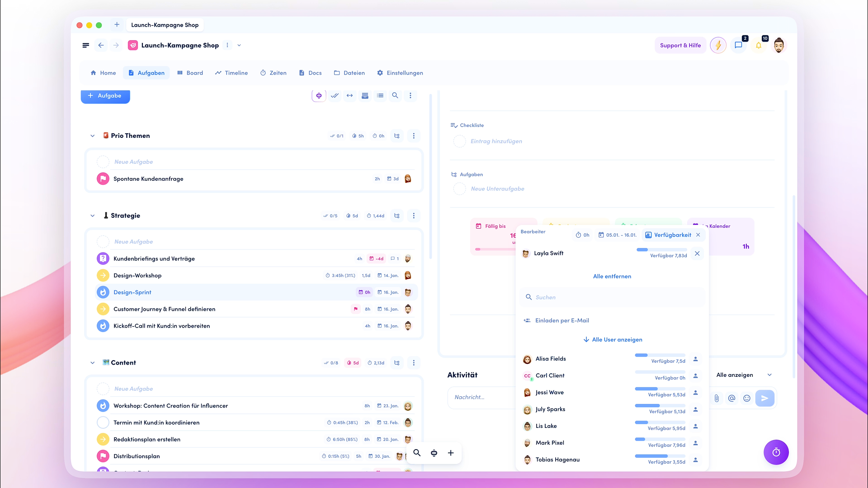Viewport: 868px width, 488px height.
Task: Attach a file with the paperclip icon
Action: point(716,398)
